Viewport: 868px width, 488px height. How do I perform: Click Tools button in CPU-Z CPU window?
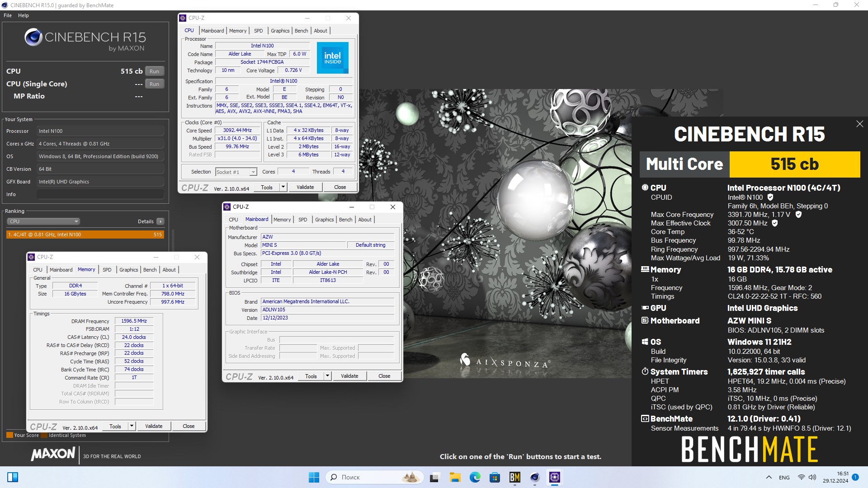(267, 187)
